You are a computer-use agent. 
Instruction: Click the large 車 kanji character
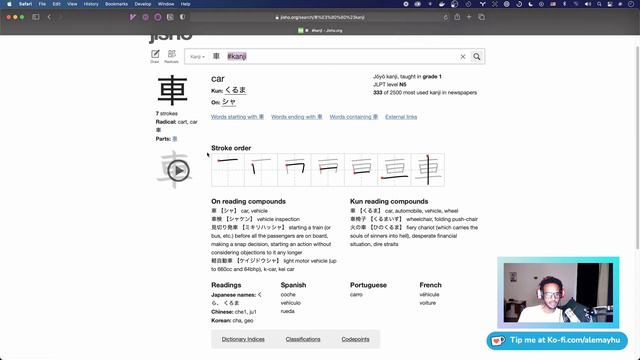[x=172, y=90]
